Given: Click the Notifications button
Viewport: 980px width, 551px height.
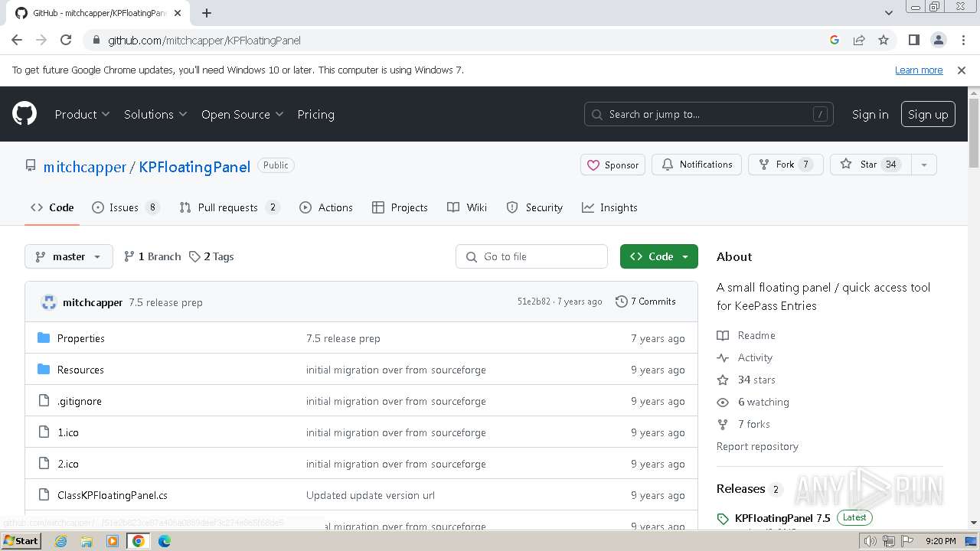Looking at the screenshot, I should click(697, 165).
